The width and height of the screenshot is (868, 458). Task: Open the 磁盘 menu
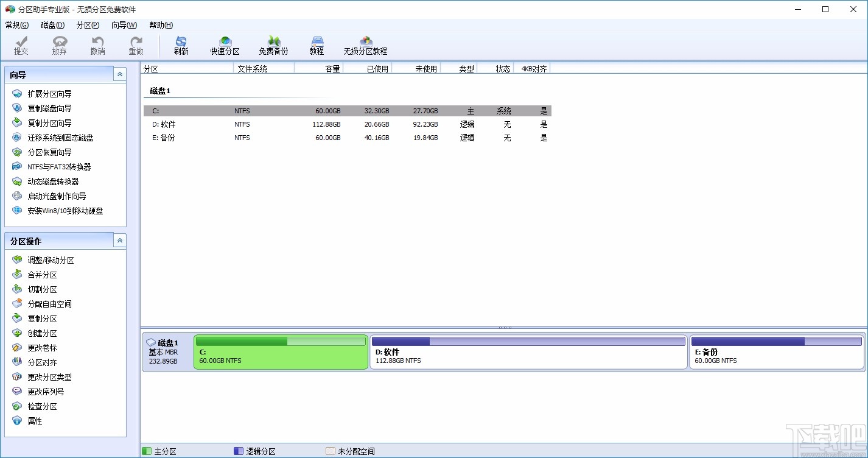tap(52, 25)
